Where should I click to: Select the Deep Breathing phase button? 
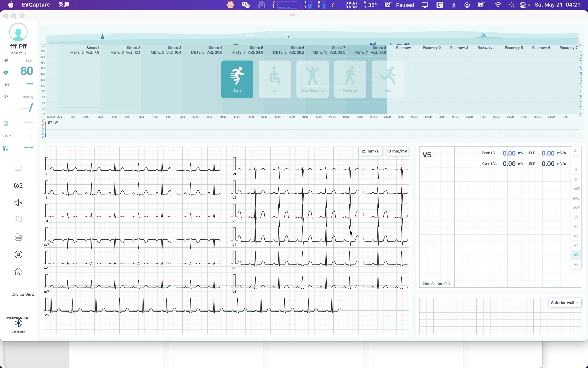pos(312,79)
